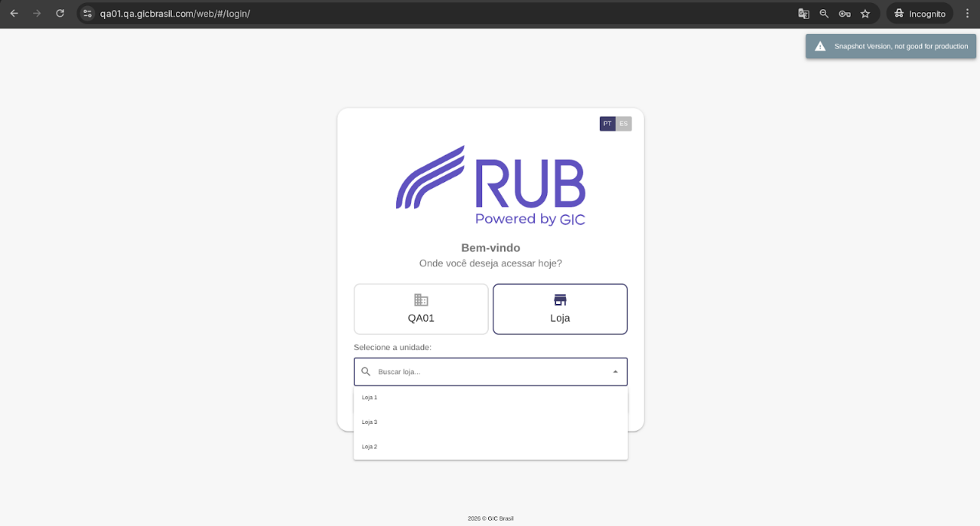Dismiss the Snapshot Version notification
Viewport: 980px width, 526px height.
click(x=890, y=46)
